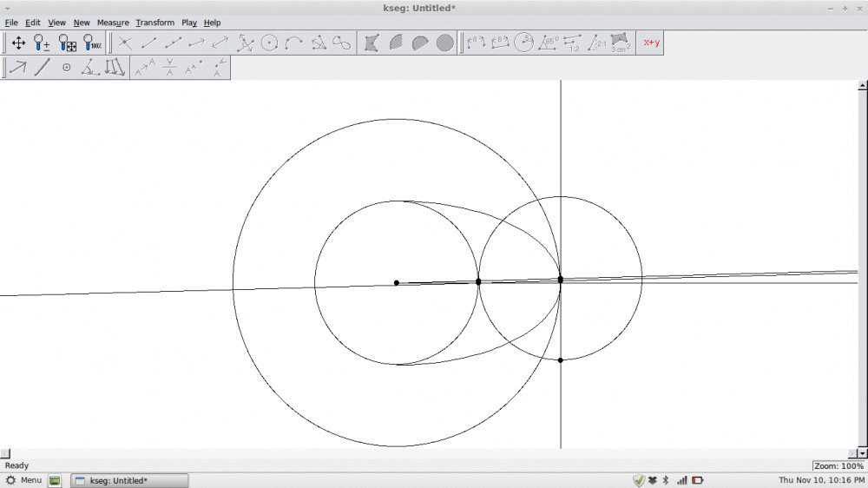Image resolution: width=868 pixels, height=488 pixels.
Task: Click the arc construction tool
Action: [x=293, y=43]
